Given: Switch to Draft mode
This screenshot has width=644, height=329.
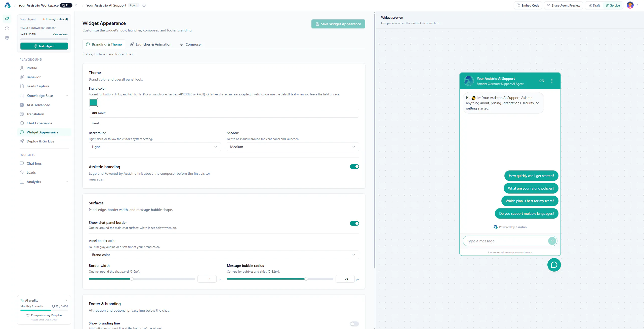Looking at the screenshot, I should (x=594, y=5).
